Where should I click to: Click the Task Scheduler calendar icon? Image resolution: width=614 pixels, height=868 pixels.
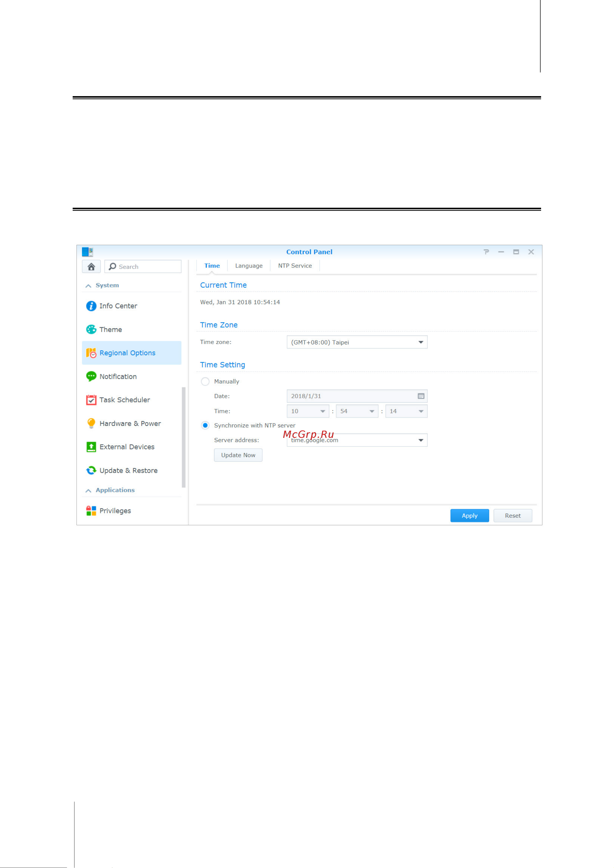coord(91,400)
